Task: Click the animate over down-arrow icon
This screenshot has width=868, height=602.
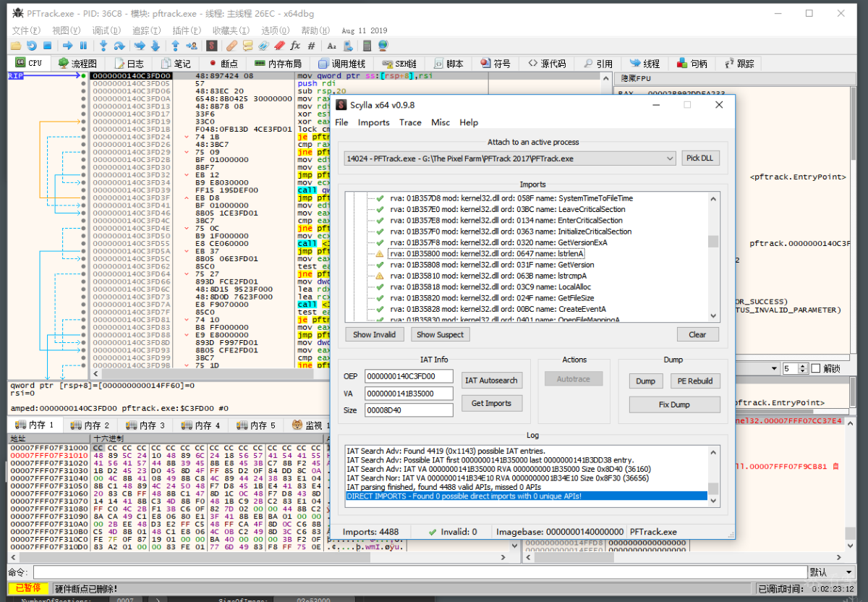Action: click(x=155, y=45)
